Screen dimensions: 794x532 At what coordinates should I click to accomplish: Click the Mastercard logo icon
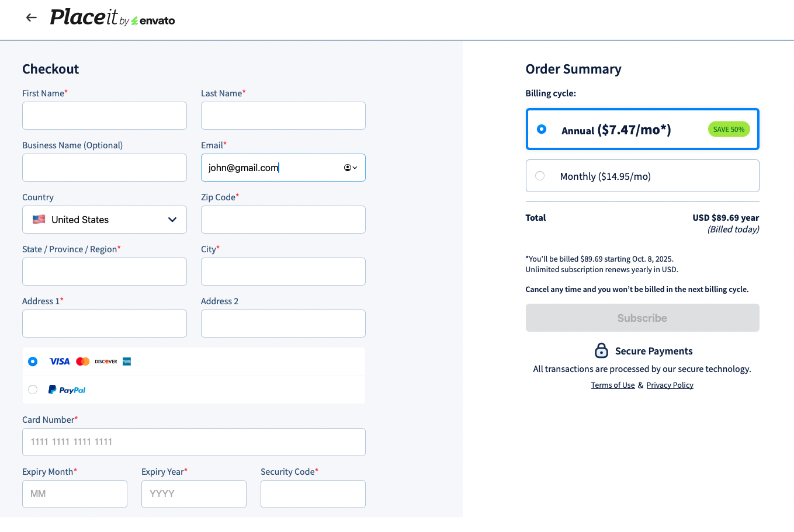click(83, 361)
